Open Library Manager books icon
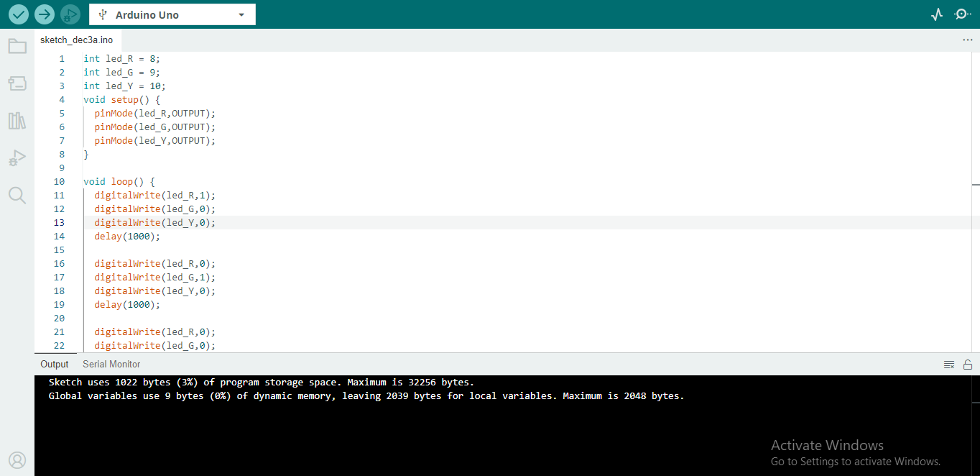Screen dimensions: 980x476 coord(17,121)
